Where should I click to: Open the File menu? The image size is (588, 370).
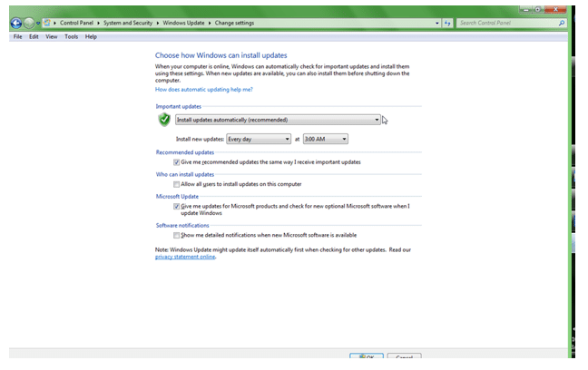point(17,37)
